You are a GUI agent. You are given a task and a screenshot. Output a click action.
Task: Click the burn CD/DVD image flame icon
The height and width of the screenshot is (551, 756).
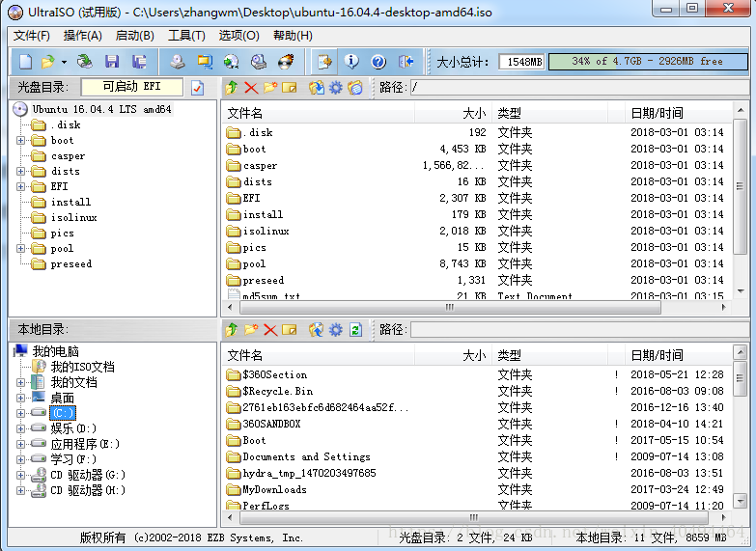[x=286, y=62]
